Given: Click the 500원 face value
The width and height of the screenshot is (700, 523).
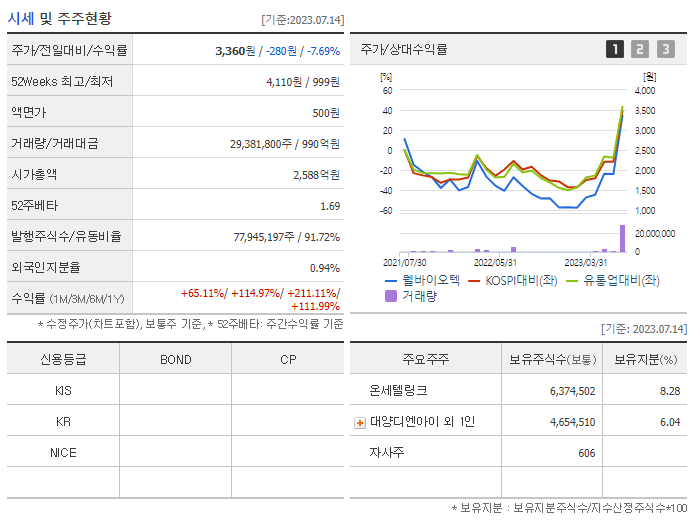Looking at the screenshot, I should coord(326,113).
